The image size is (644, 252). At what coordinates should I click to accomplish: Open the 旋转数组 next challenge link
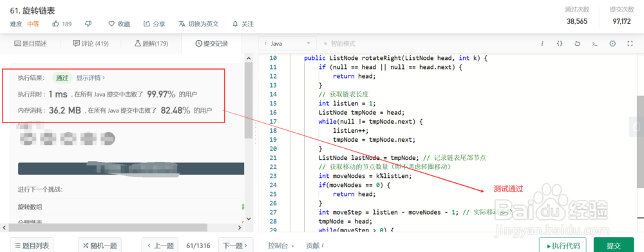click(30, 207)
